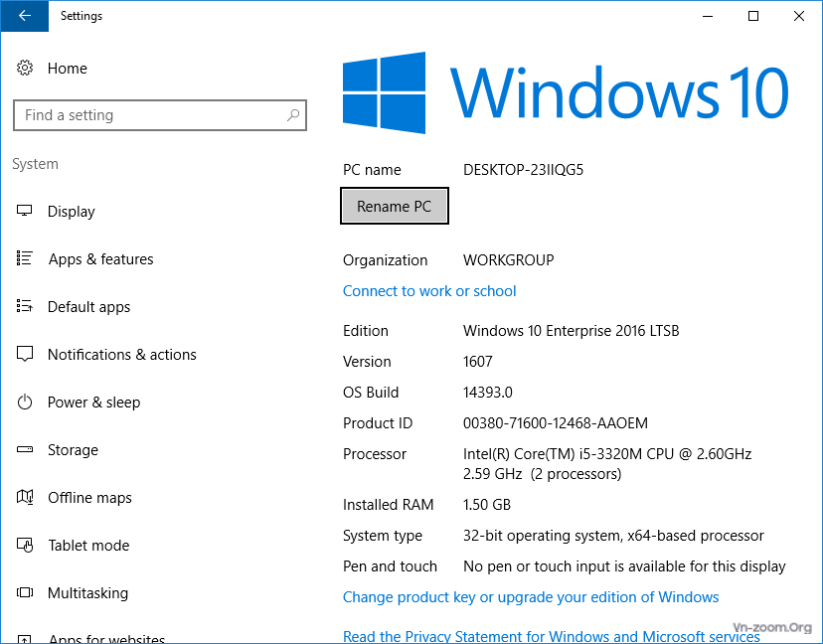Screen dimensions: 823x644
Task: Click the Edition value Windows 10 Enterprise 2016 LTSB
Action: [x=572, y=331]
